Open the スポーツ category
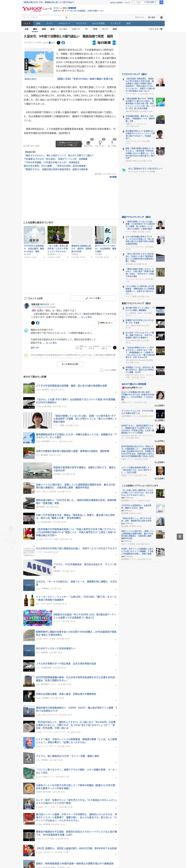The width and height of the screenshot is (186, 868). tap(76, 29)
